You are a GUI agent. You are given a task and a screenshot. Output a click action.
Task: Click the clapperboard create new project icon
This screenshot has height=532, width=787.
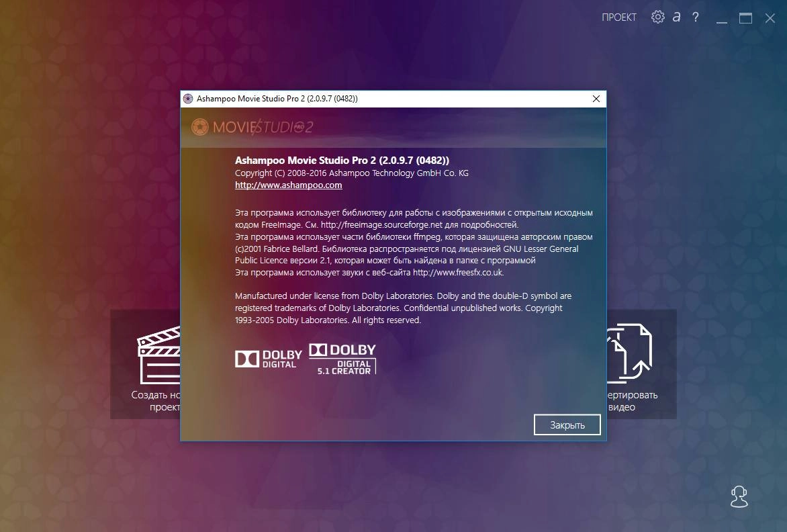click(x=158, y=355)
